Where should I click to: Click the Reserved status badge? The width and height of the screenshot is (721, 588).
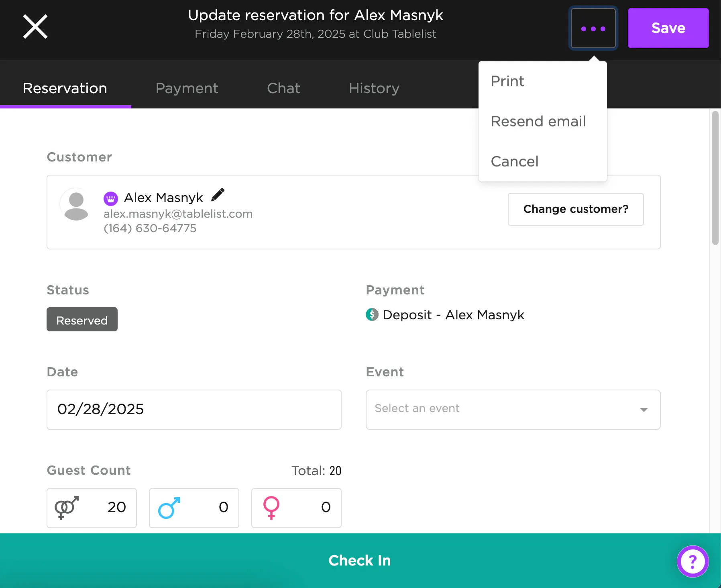click(82, 320)
